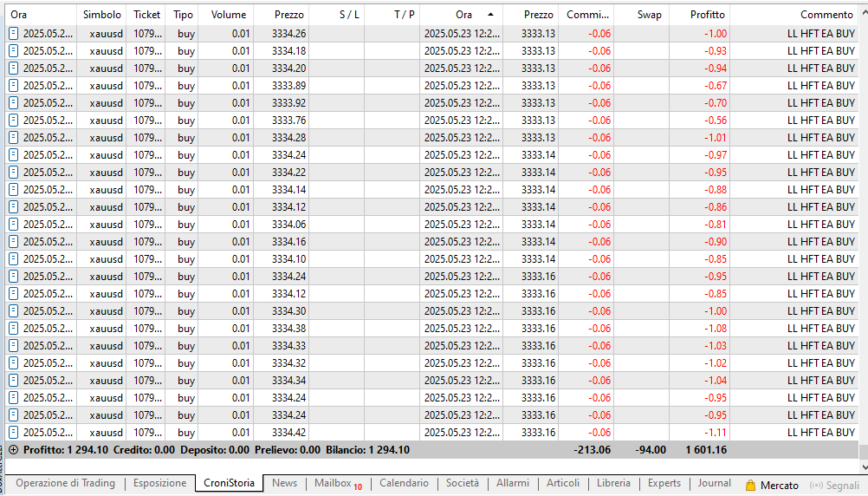Switch to Operazione di Trading tab
The width and height of the screenshot is (868, 496).
coord(65,483)
